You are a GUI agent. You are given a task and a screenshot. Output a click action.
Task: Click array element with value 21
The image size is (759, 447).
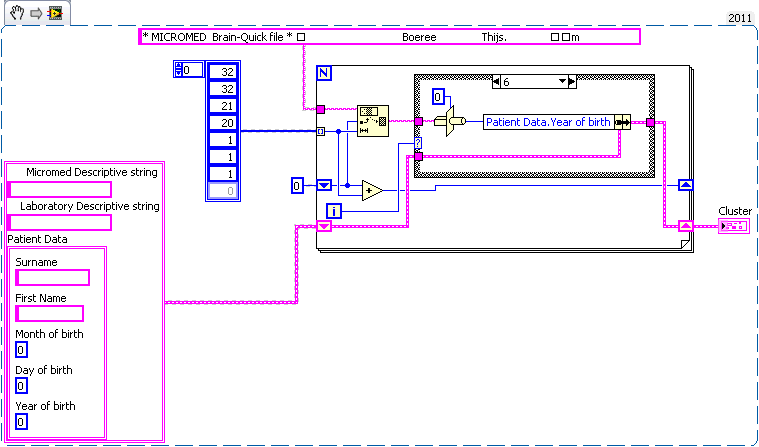pos(223,106)
